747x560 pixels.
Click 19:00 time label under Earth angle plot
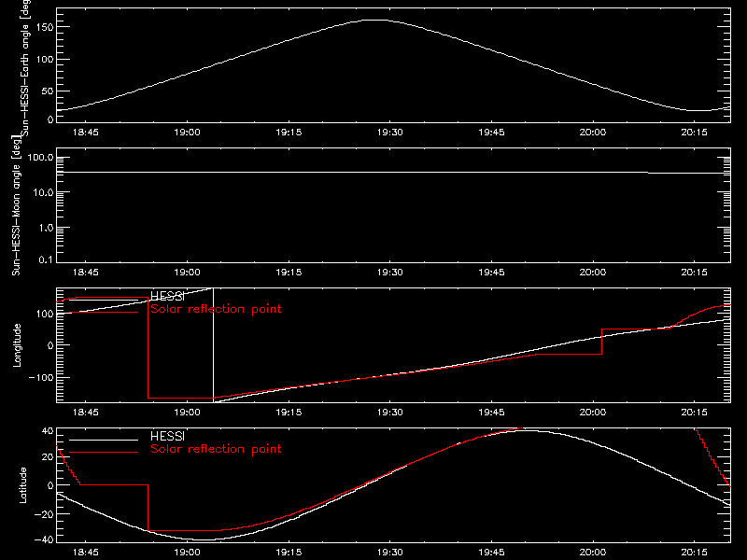coord(188,133)
